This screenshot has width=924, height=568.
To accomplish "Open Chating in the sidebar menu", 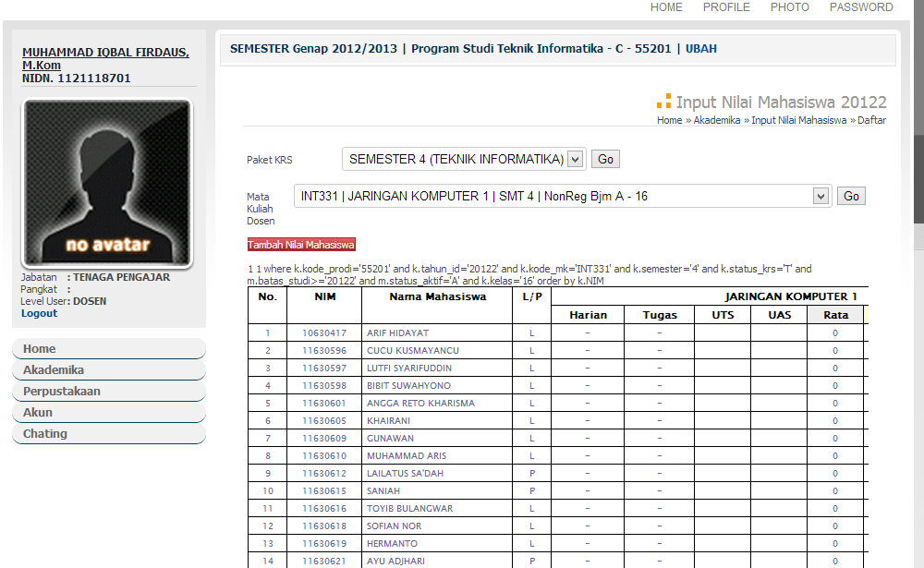I will pyautogui.click(x=45, y=434).
